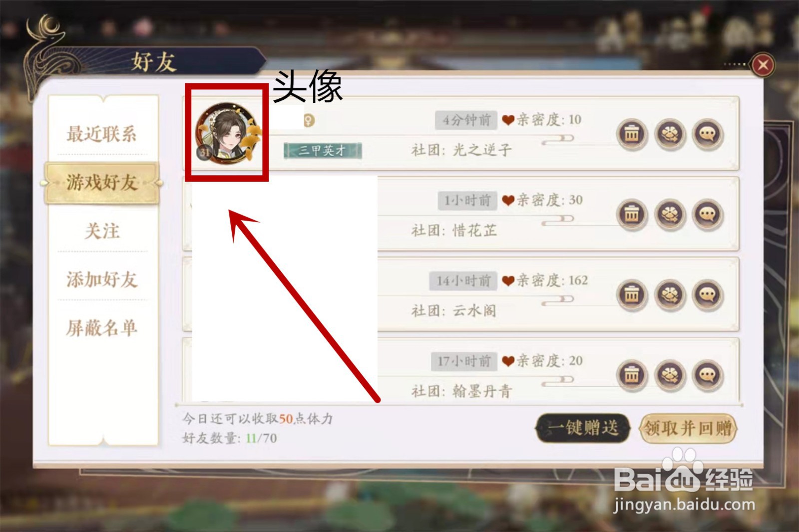Viewport: 799px width, 532px height.
Task: Open the first friend's avatar portrait
Action: click(228, 133)
